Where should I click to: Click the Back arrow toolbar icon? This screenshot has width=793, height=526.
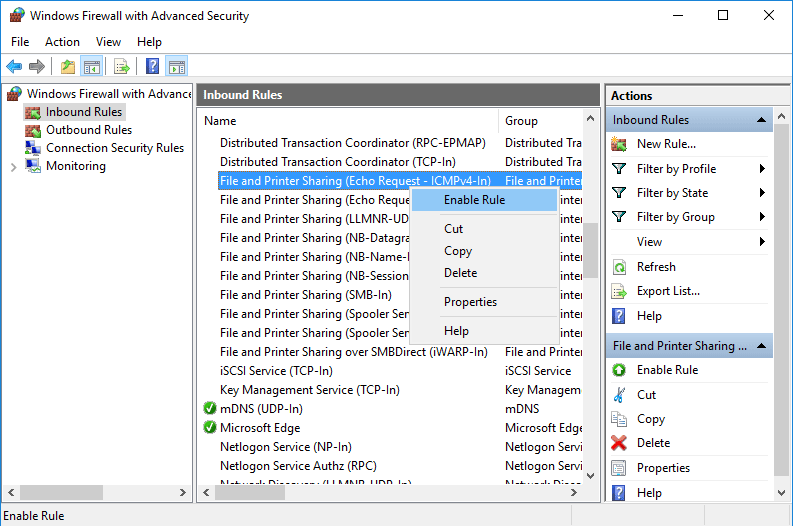point(14,66)
